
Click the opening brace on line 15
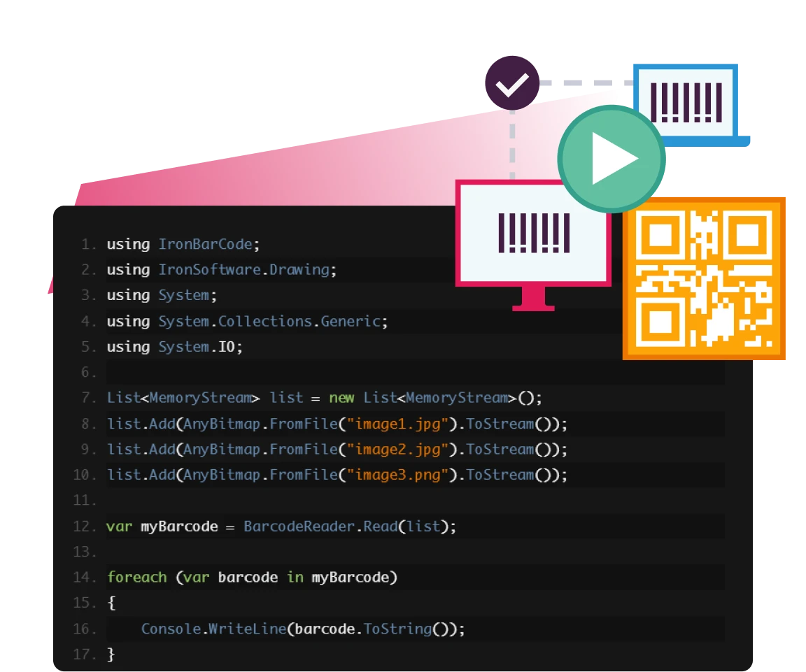tap(111, 603)
